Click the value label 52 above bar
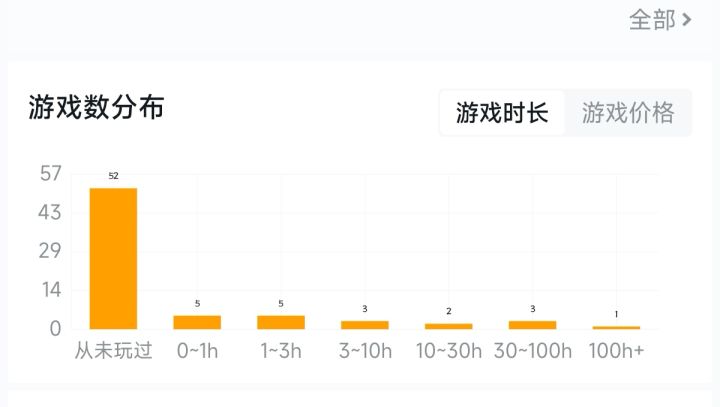Viewport: 720px width, 407px height. pos(113,176)
